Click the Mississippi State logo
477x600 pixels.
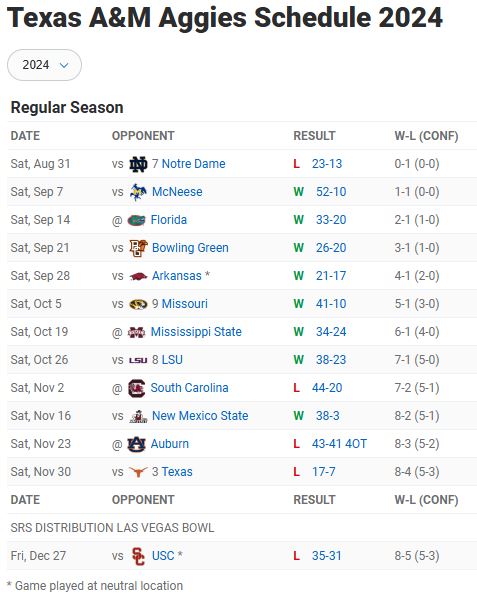(136, 332)
